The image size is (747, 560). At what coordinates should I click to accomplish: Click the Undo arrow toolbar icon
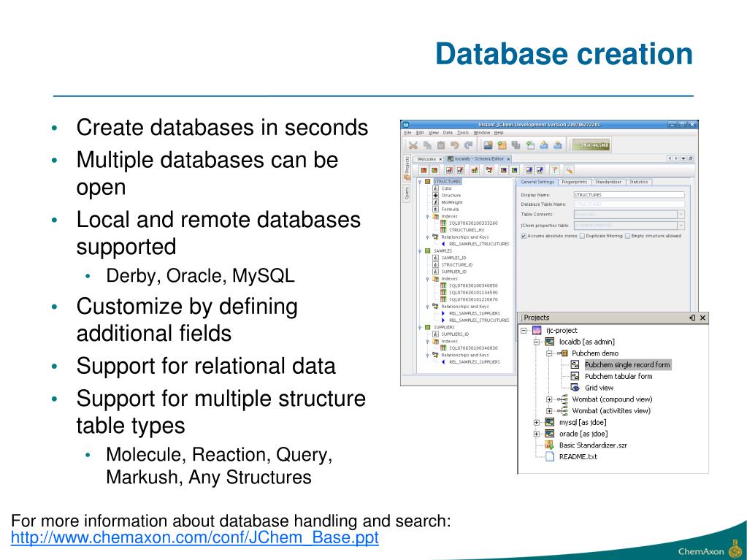click(x=455, y=145)
